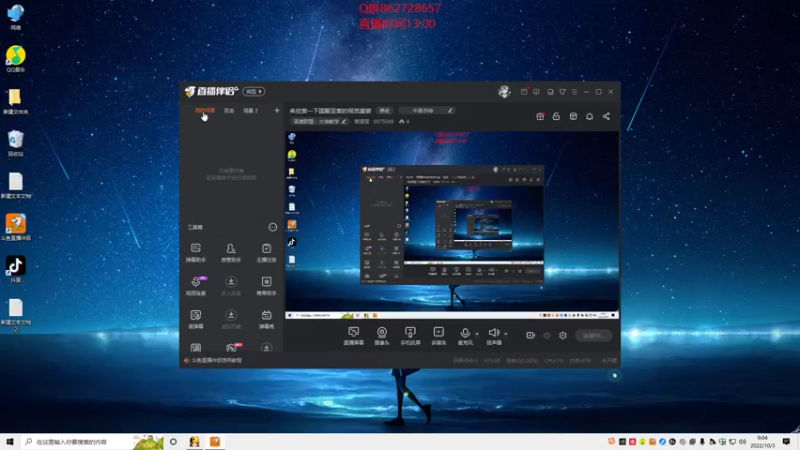Screen dimensions: 800x450
Task: Open the action center notification icon
Action: pos(786,442)
